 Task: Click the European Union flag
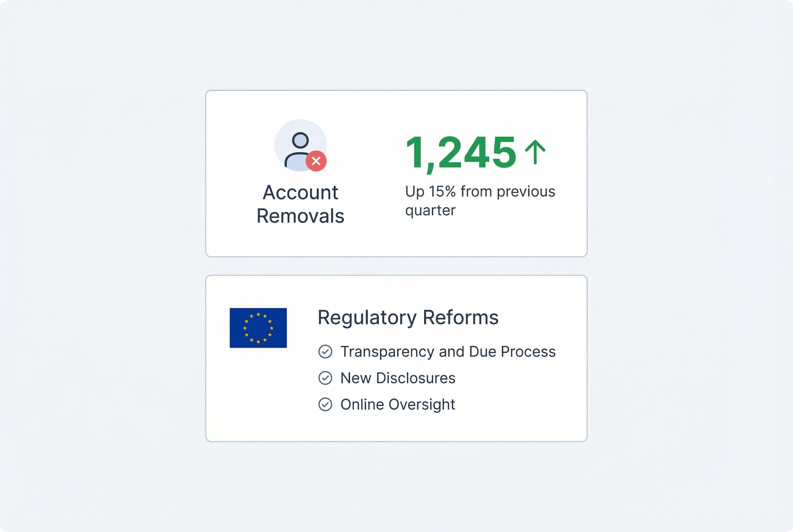click(x=258, y=328)
